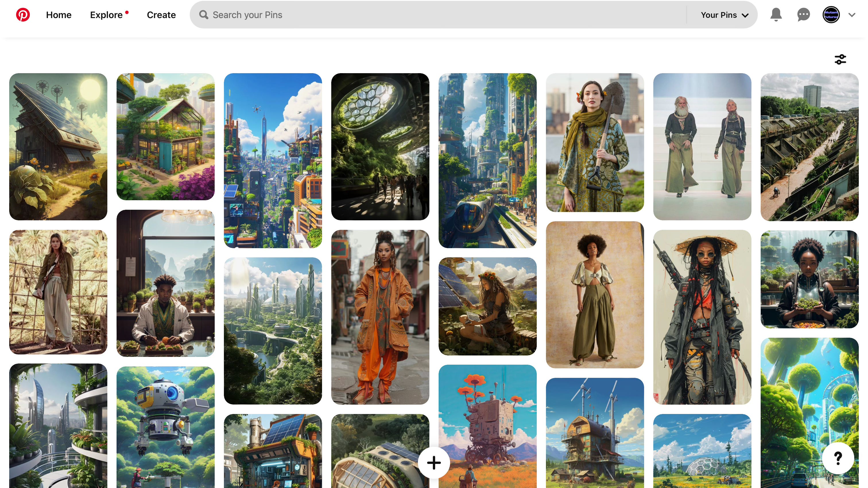Click the Pinterest logo icon
This screenshot has height=488, width=868.
click(23, 15)
